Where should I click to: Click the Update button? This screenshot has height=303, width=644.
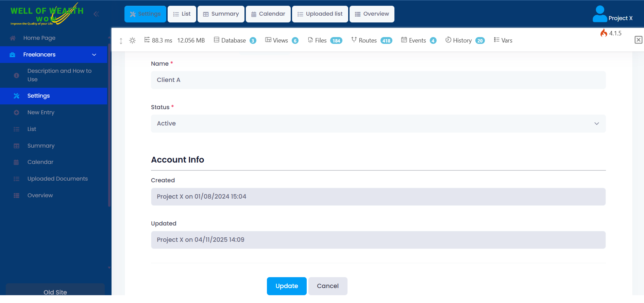[x=287, y=286]
